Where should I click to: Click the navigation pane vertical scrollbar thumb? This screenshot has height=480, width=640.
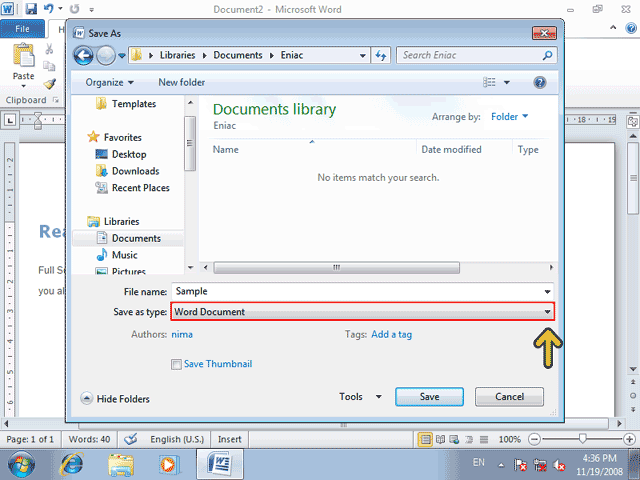pyautogui.click(x=190, y=143)
